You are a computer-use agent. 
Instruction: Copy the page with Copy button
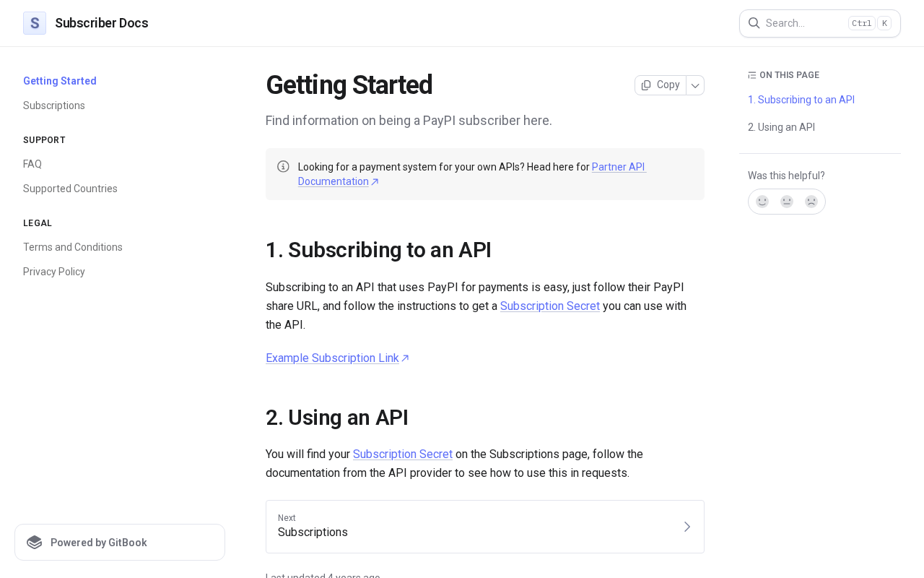pos(661,85)
